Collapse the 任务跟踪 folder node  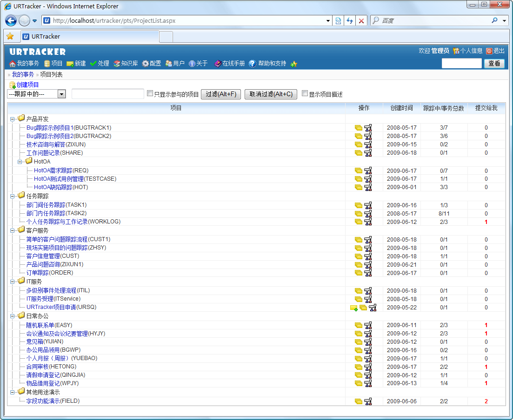tap(12, 197)
